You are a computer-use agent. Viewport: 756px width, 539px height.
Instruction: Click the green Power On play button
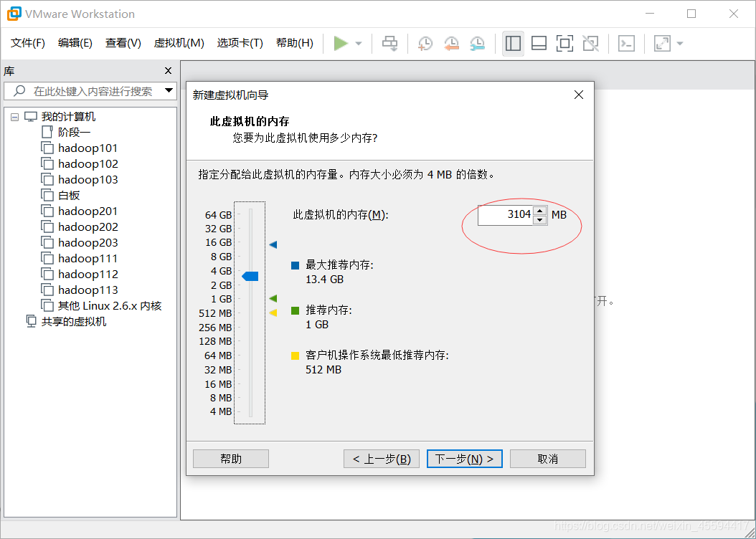[341, 43]
